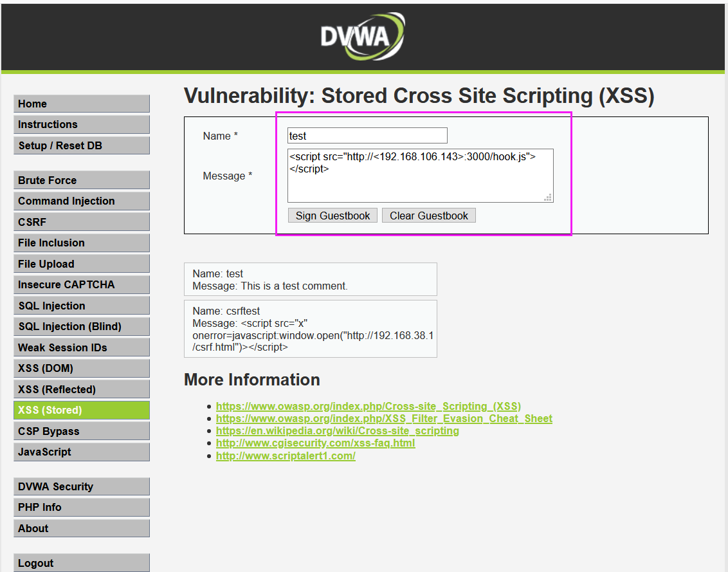This screenshot has height=572, width=728.
Task: Open Wikipedia Cross-site scripting link
Action: (338, 430)
